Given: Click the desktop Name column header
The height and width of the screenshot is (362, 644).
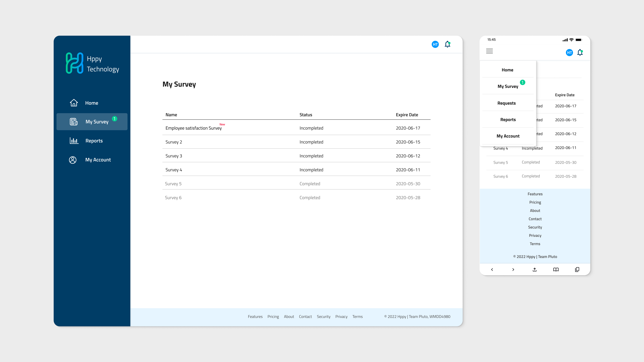Looking at the screenshot, I should (x=171, y=115).
